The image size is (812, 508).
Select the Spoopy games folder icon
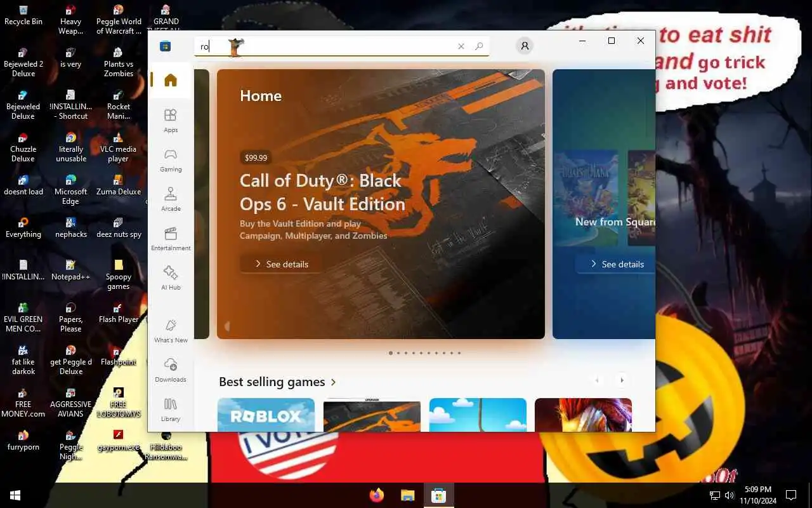point(119,275)
